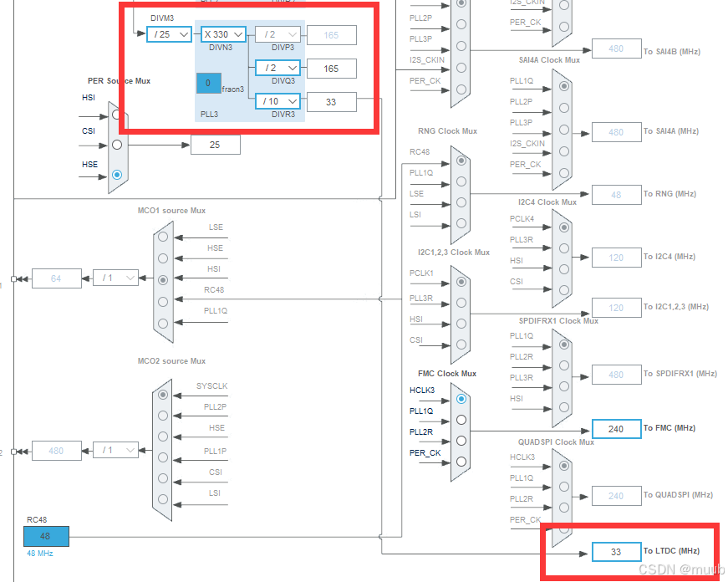Click the 240 To FMC frequency field
The height and width of the screenshot is (582, 728).
[616, 428]
